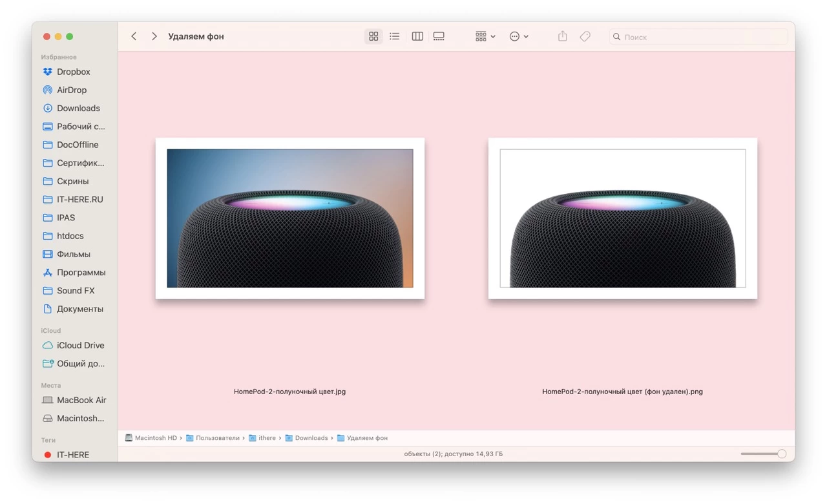Switch to column view mode
Image resolution: width=827 pixels, height=504 pixels.
tap(417, 37)
